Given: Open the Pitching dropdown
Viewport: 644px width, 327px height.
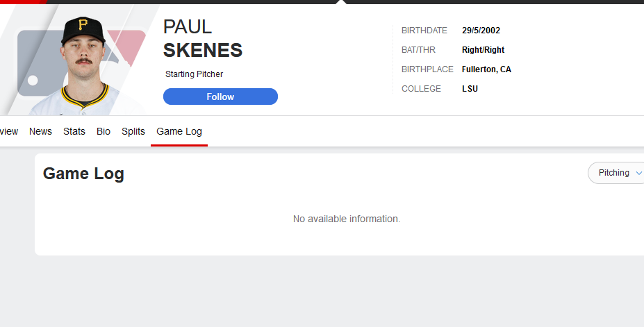Looking at the screenshot, I should pyautogui.click(x=616, y=173).
